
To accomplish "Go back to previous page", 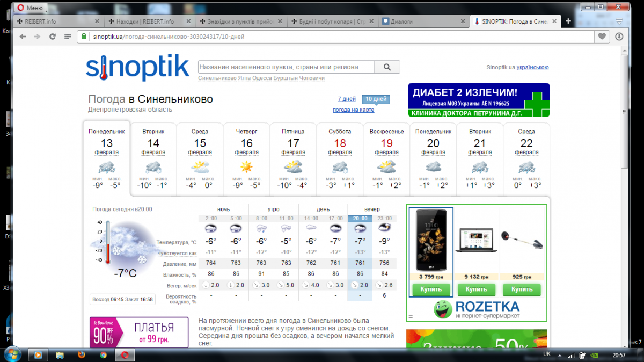I will [23, 37].
